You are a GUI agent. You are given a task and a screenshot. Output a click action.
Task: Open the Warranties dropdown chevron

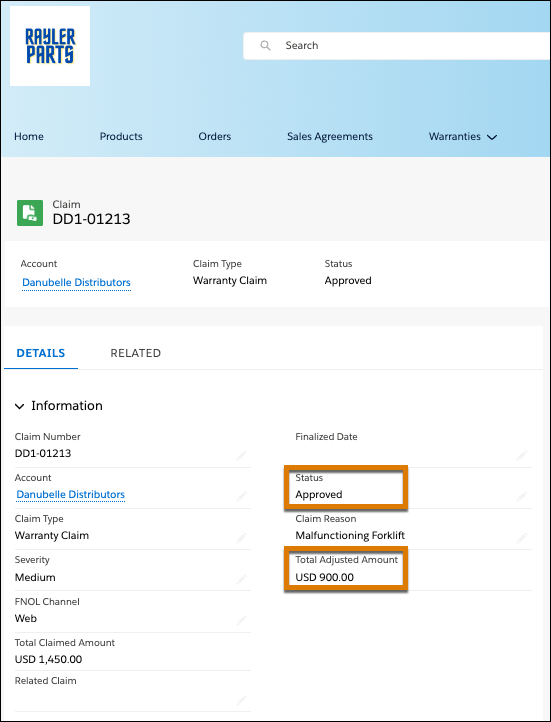(x=492, y=137)
